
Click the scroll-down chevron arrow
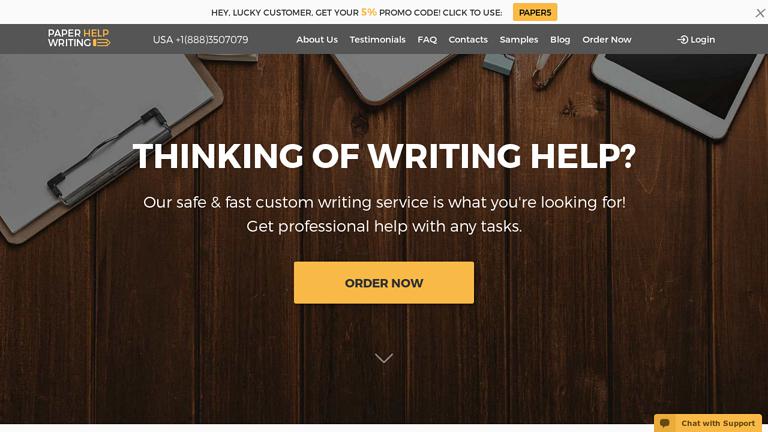(384, 358)
